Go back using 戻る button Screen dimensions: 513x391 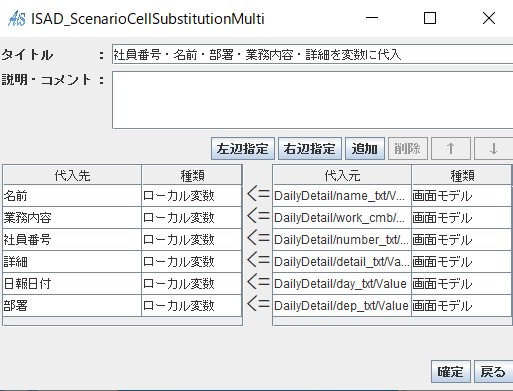tap(493, 371)
